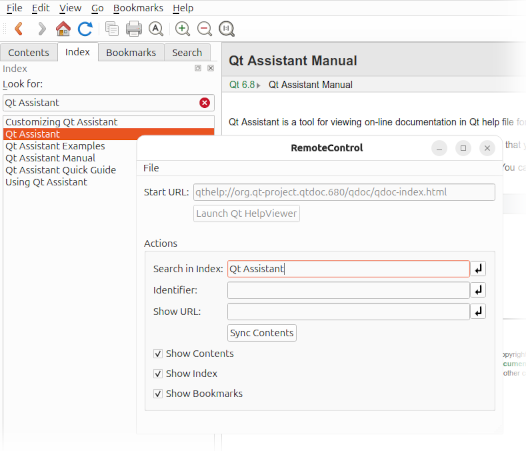The image size is (526, 451).
Task: Select Qt Assistant Quick Guide index entry
Action: coord(61,170)
